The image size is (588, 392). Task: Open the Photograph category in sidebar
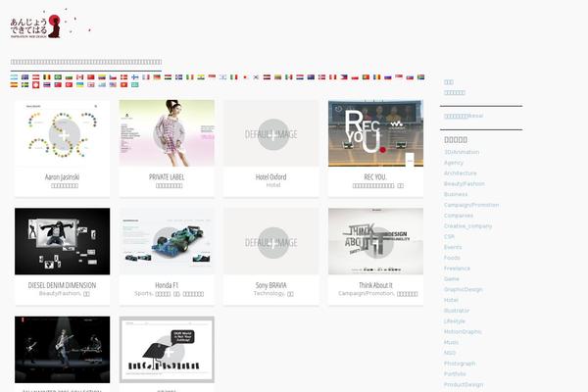click(x=460, y=364)
